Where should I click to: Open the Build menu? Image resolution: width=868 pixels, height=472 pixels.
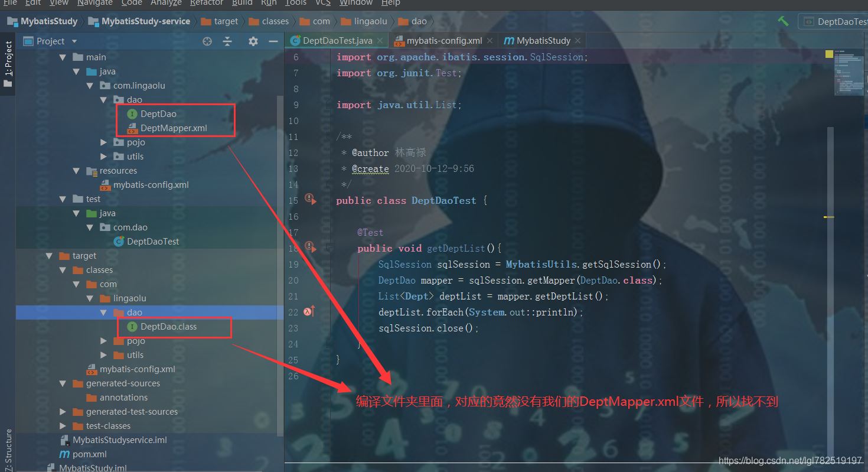(242, 3)
